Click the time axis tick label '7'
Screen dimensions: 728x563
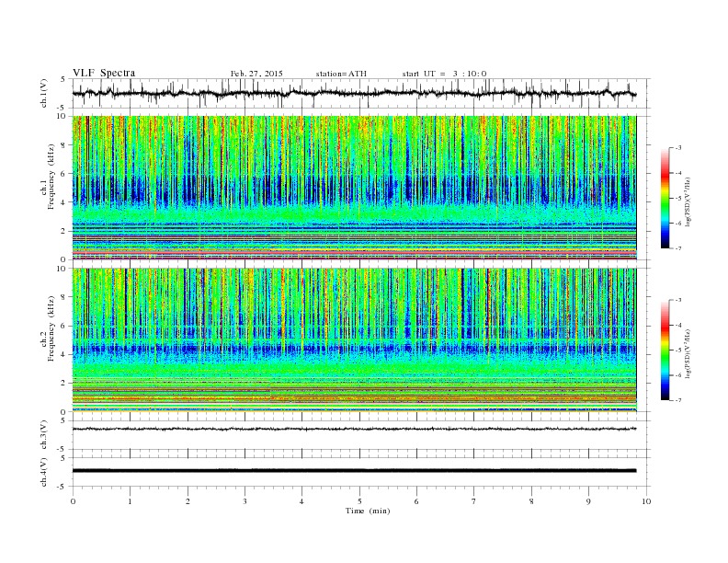point(474,501)
